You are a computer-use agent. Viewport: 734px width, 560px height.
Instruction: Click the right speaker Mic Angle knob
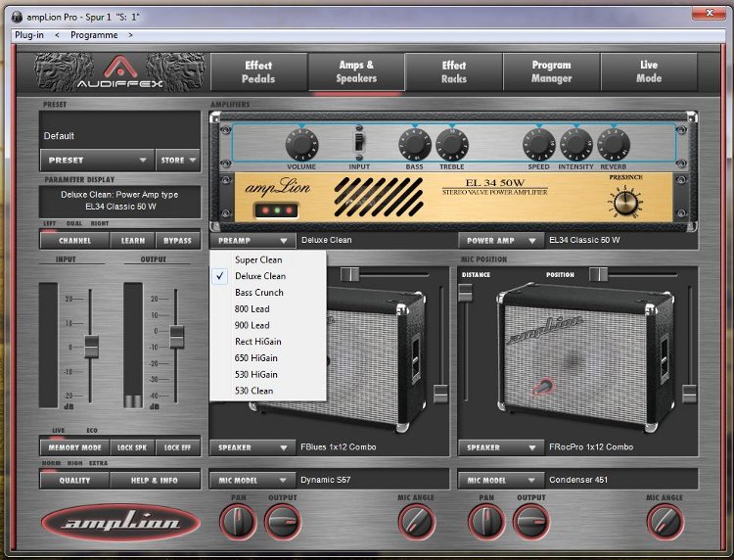point(665,521)
